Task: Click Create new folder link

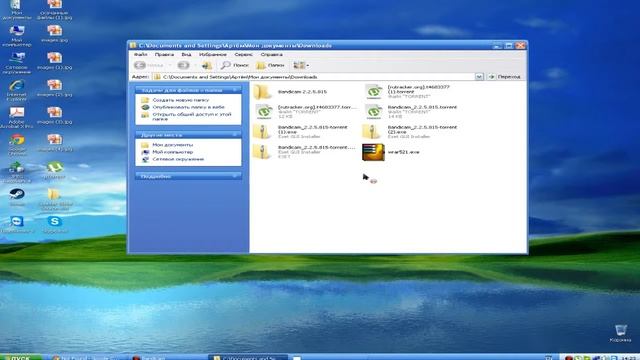Action: pos(180,100)
